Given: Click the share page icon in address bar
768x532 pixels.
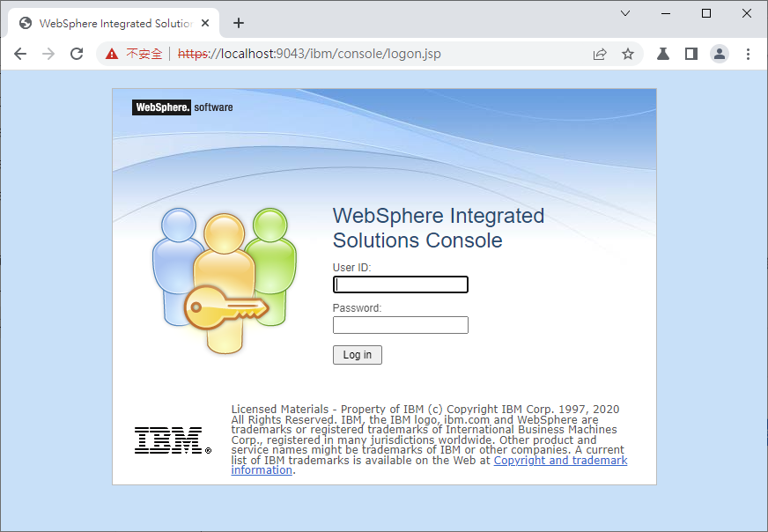Looking at the screenshot, I should pos(600,54).
